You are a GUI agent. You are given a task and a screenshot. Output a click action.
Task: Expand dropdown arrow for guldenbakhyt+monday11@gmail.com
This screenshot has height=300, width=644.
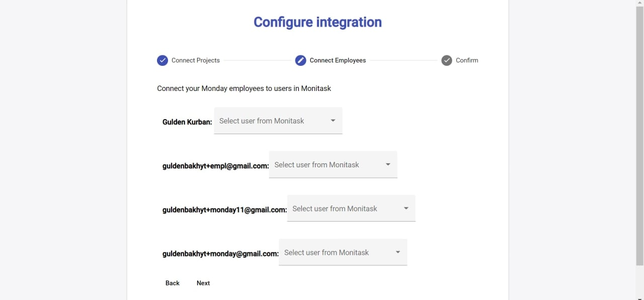point(406,209)
